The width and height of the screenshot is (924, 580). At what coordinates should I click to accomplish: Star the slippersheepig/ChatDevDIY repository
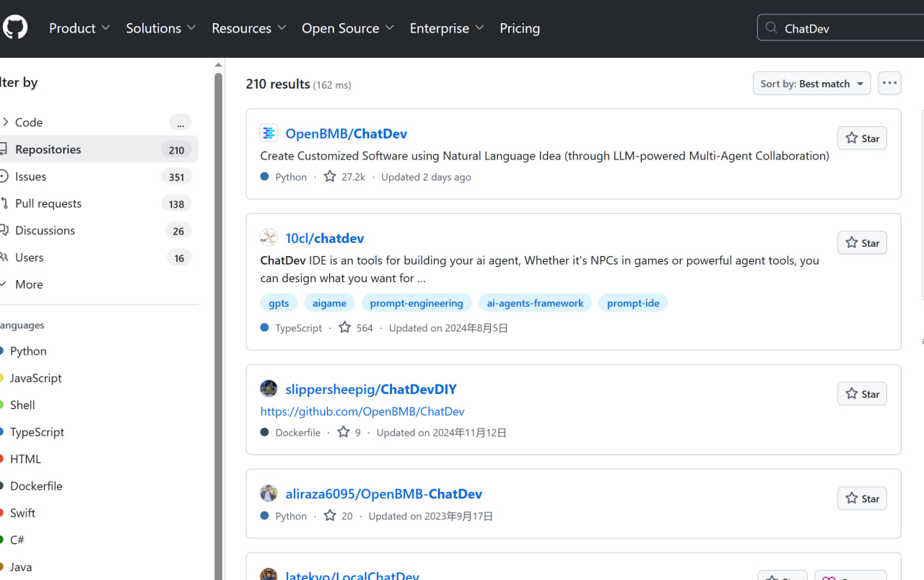pos(862,393)
